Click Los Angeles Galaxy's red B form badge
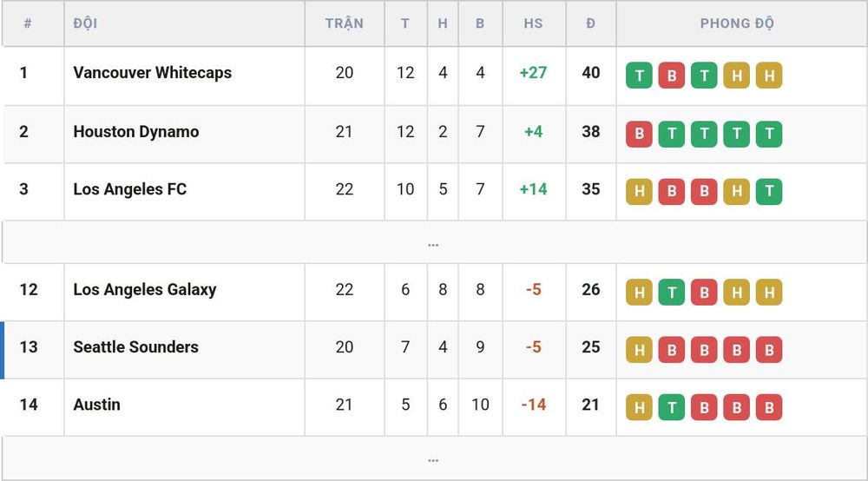 (704, 293)
